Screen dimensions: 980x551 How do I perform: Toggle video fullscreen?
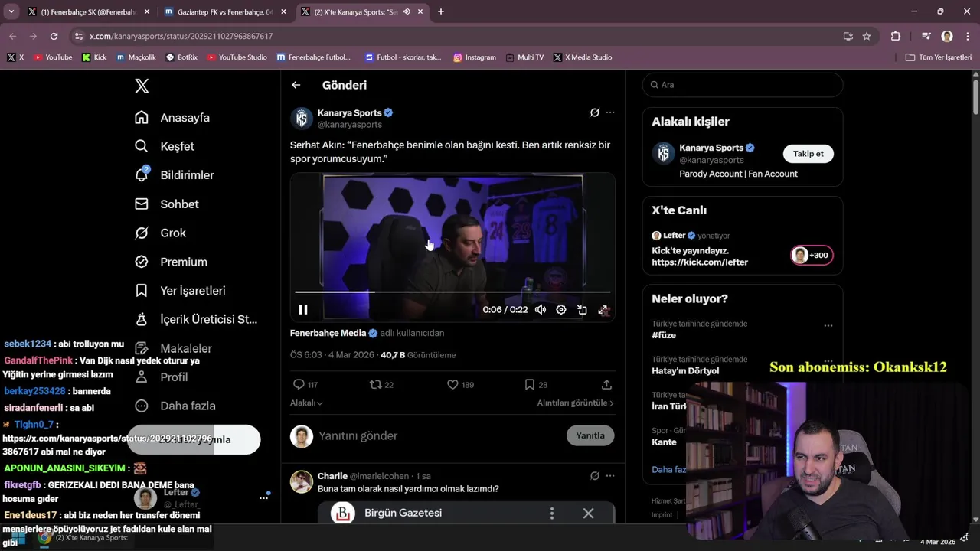click(603, 310)
